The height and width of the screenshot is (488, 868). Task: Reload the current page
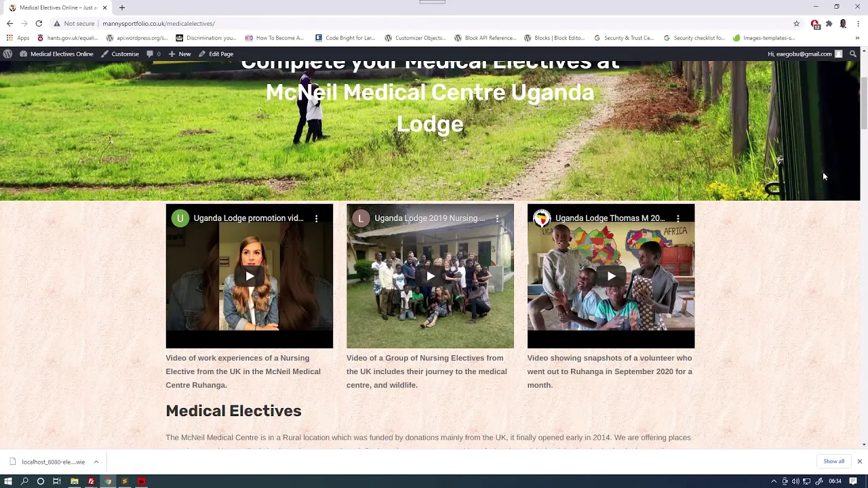[39, 23]
